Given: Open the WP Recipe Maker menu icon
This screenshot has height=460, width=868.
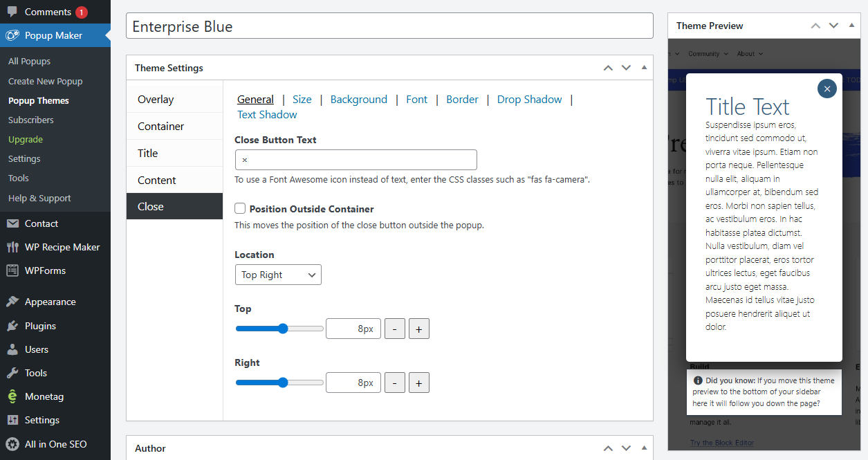Looking at the screenshot, I should click(12, 247).
